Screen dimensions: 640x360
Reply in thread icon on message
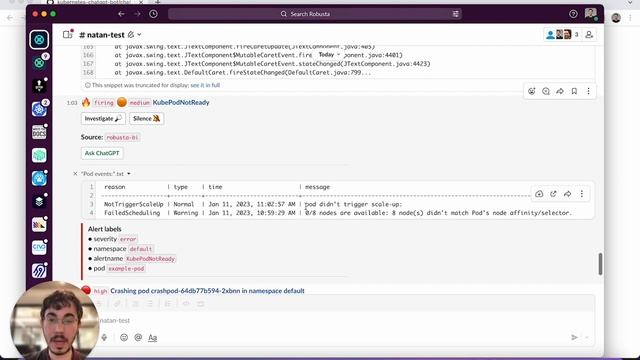546,91
